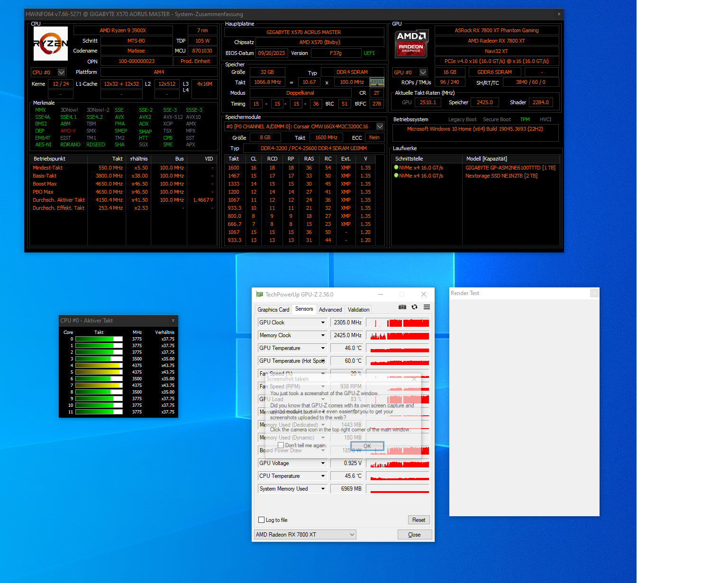The image size is (728, 583).
Task: Open the Memory Clock sensor dropdown
Action: click(x=323, y=335)
